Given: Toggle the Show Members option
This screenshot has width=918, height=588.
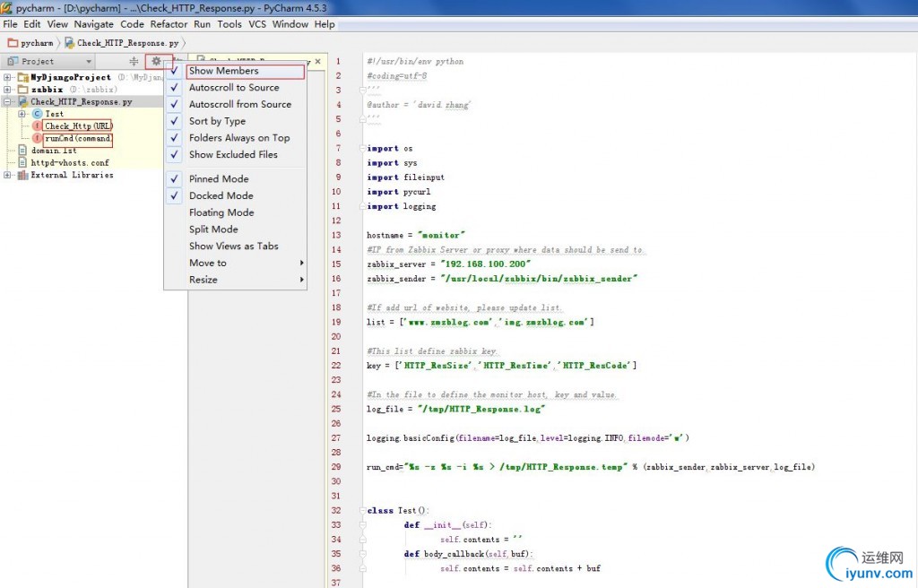Looking at the screenshot, I should (x=235, y=71).
